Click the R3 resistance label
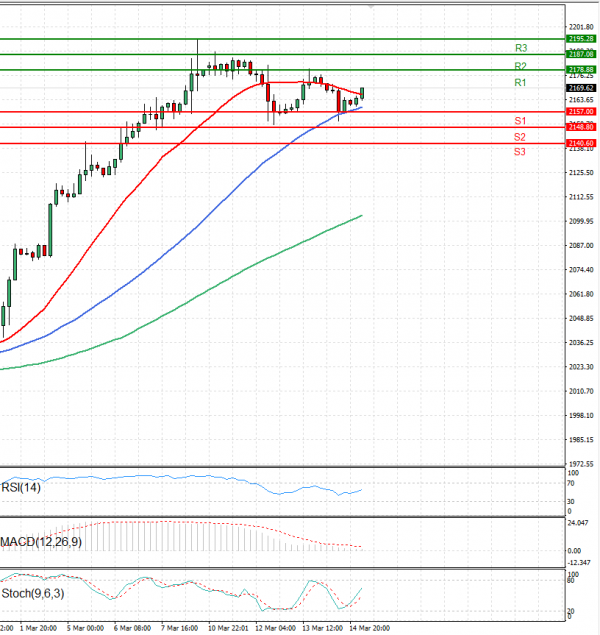Image resolution: width=600 pixels, height=635 pixels. 521,48
